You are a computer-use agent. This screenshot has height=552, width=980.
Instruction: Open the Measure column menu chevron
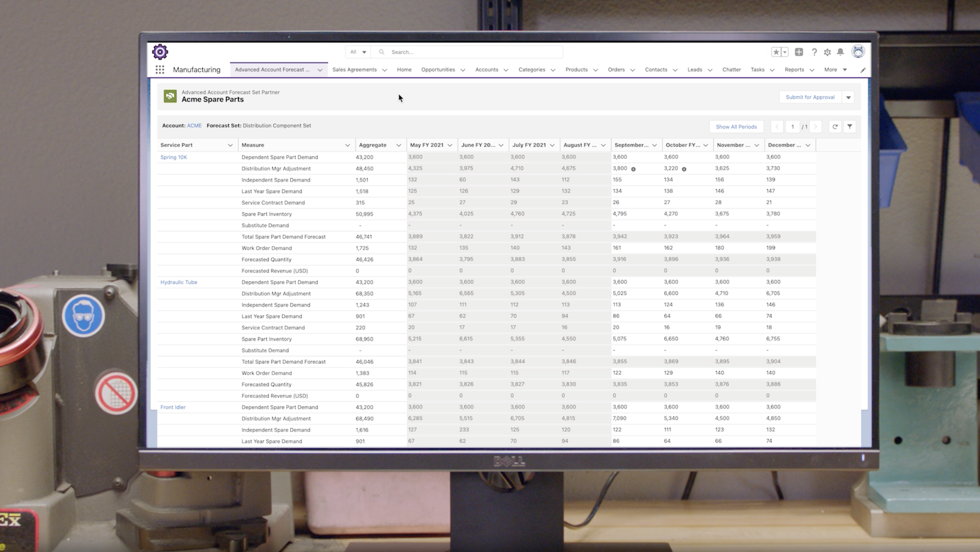[x=347, y=145]
